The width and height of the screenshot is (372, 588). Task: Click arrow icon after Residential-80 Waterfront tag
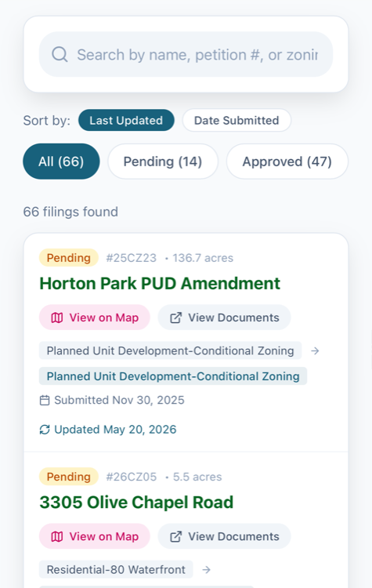(x=206, y=570)
